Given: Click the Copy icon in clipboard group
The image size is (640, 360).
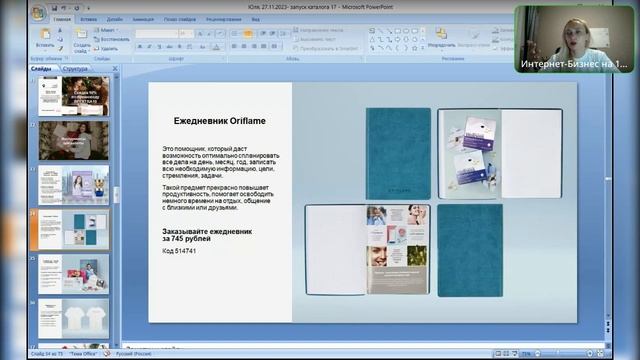Looking at the screenshot, I should coord(60,40).
